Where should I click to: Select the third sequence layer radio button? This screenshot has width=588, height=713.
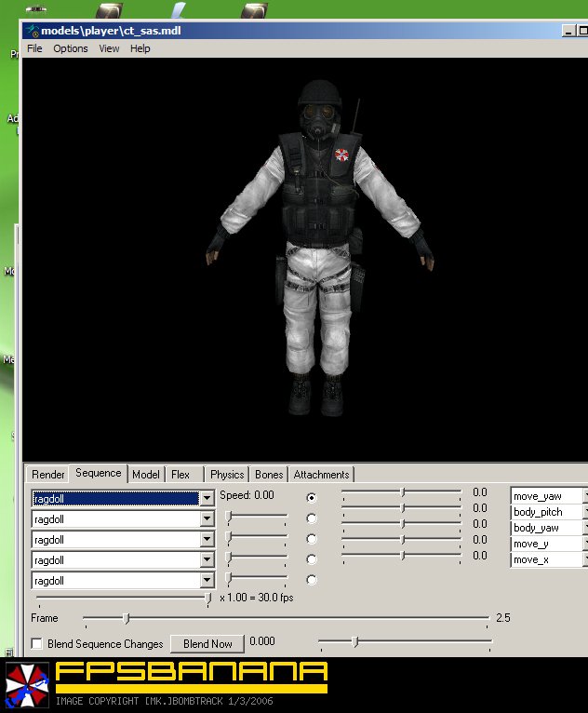pos(312,539)
